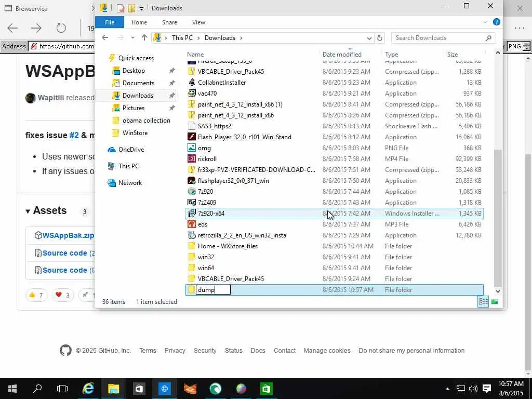This screenshot has width=532, height=399.
Task: Select Quick access in navigation pane
Action: pos(136,58)
